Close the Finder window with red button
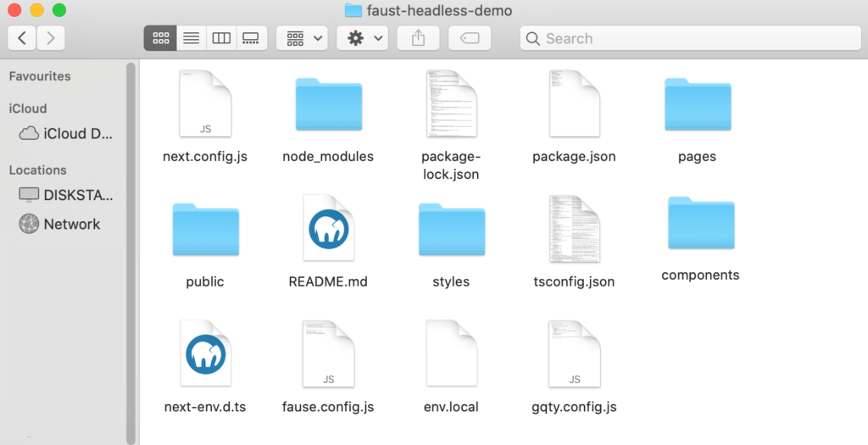 (x=14, y=10)
